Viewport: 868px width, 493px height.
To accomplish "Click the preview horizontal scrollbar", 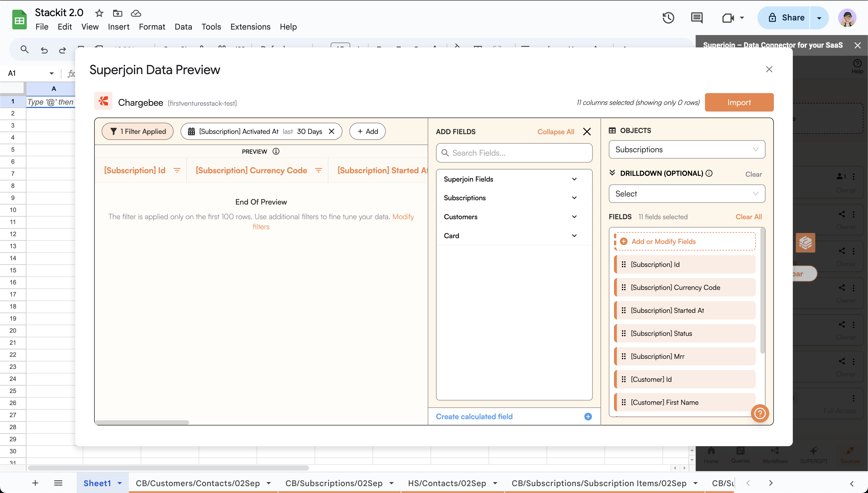I will (142, 422).
